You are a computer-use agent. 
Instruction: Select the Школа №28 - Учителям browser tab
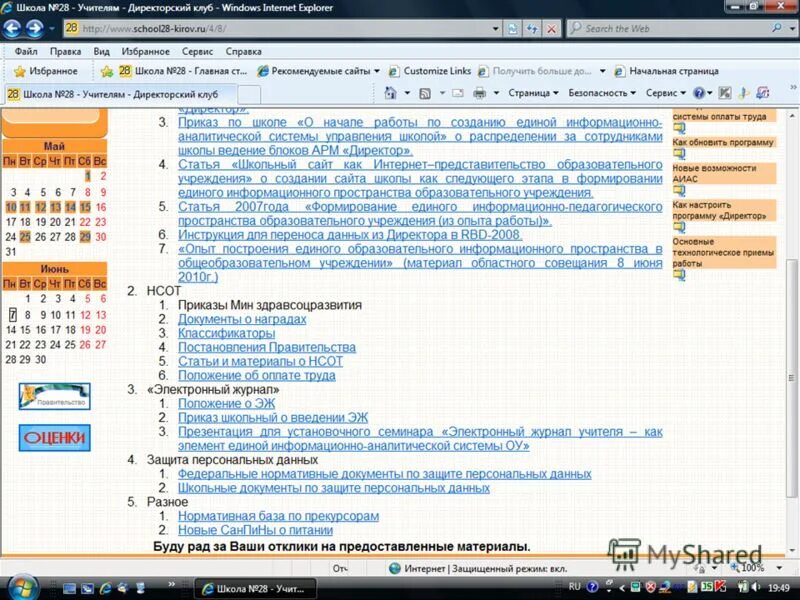coord(120,94)
